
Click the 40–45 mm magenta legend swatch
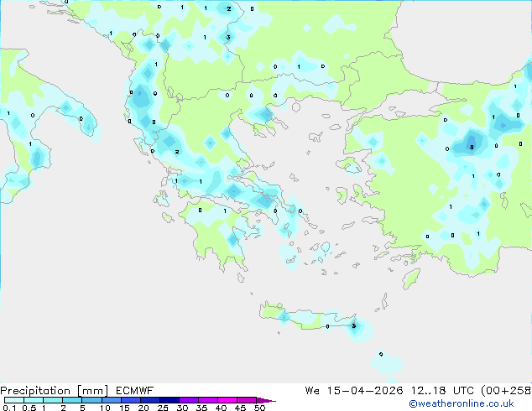(x=227, y=400)
